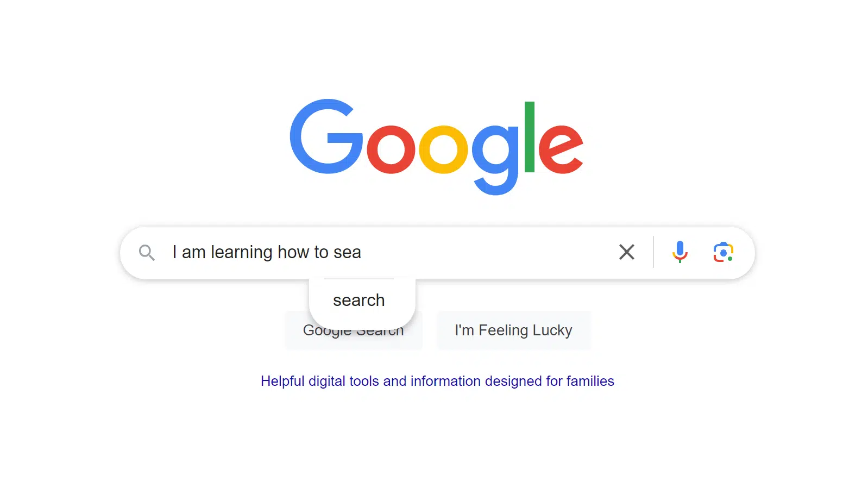This screenshot has height=500, width=868.
Task: Click the green "l" in Google logo
Action: click(530, 136)
